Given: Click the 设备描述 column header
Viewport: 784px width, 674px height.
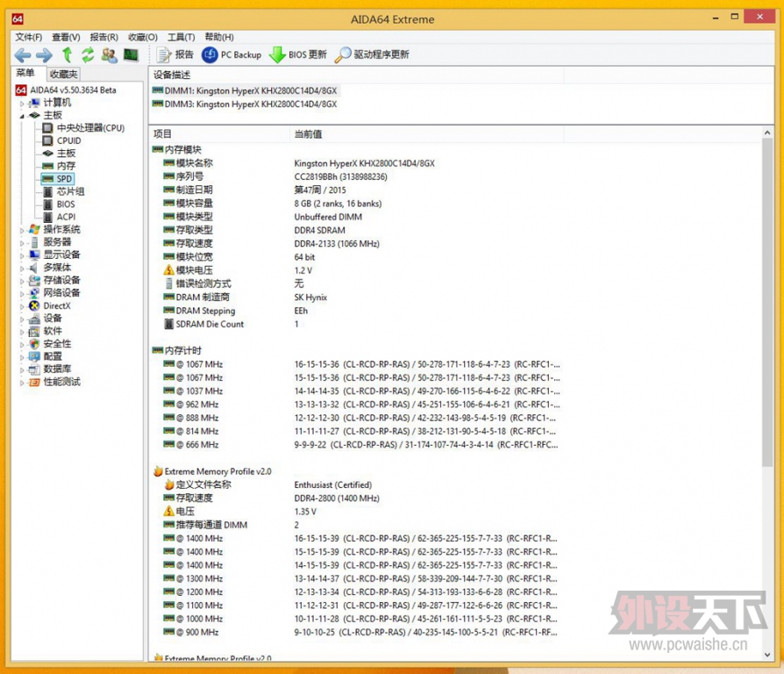Looking at the screenshot, I should tap(356, 75).
